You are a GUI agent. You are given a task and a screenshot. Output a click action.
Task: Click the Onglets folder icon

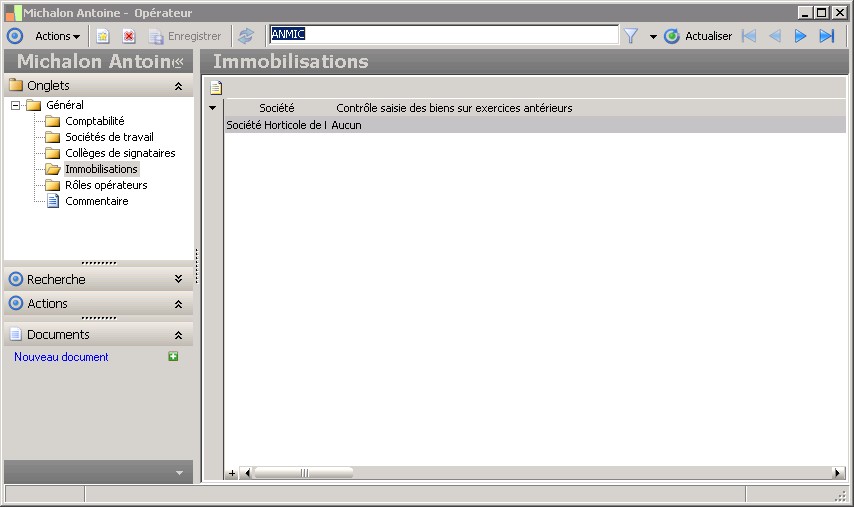16,85
